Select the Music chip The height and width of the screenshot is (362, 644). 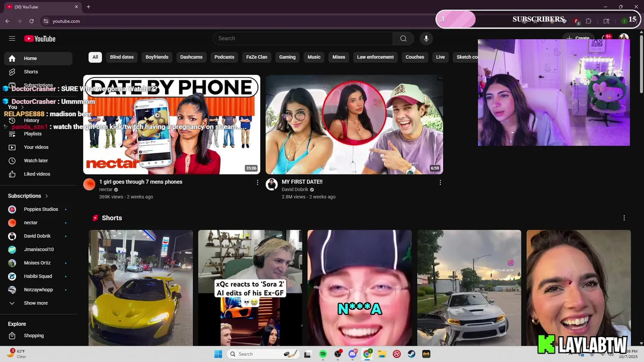coord(314,57)
